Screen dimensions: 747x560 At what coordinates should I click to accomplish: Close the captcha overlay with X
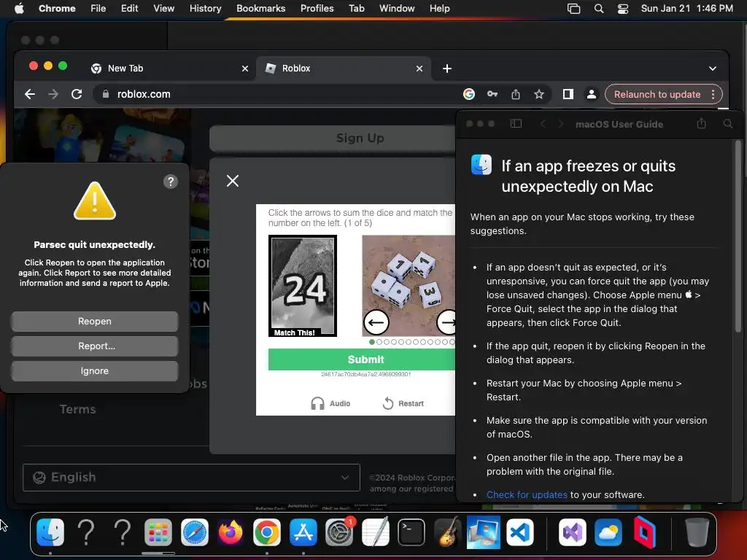tap(233, 181)
